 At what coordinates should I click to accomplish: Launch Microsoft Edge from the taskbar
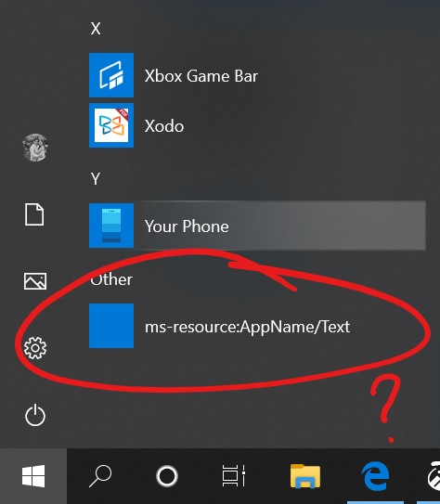(375, 476)
